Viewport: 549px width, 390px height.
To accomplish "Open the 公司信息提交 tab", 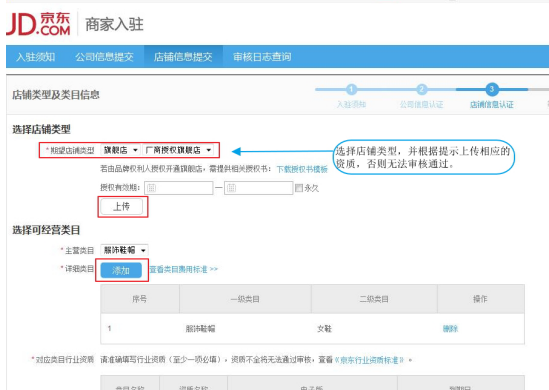I will (104, 57).
